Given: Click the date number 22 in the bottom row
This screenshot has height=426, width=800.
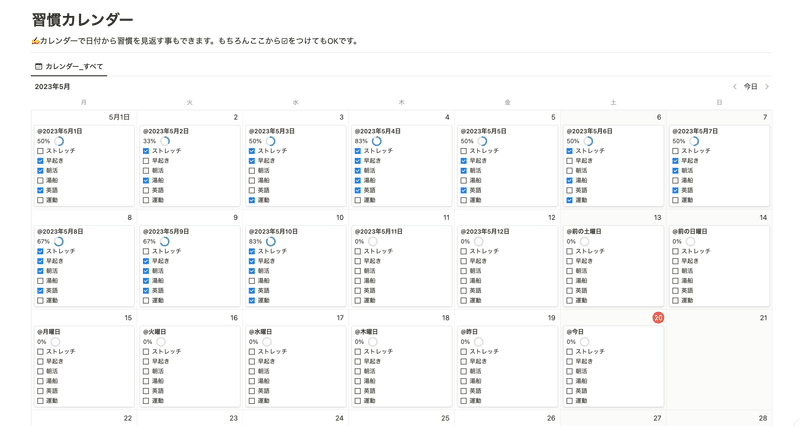Looking at the screenshot, I should (128, 418).
